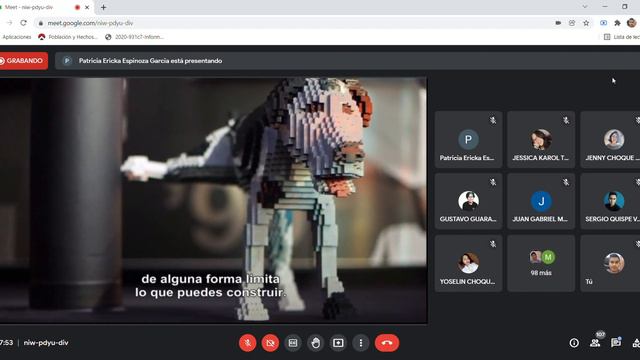
Task: Click Patricia Ericka Espinoza Garcia está presentando text
Action: (150, 61)
